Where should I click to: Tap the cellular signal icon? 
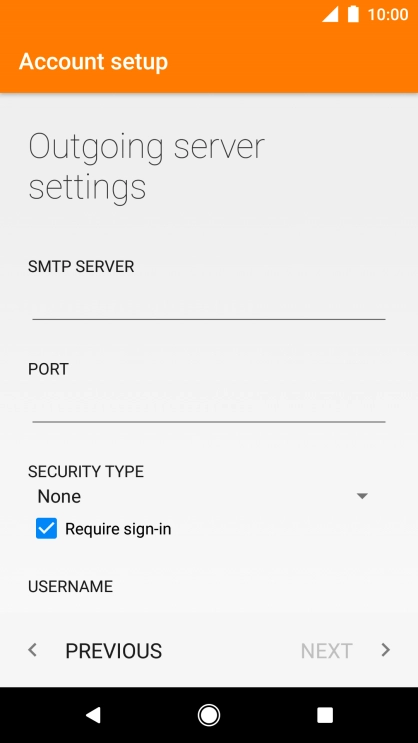point(330,14)
